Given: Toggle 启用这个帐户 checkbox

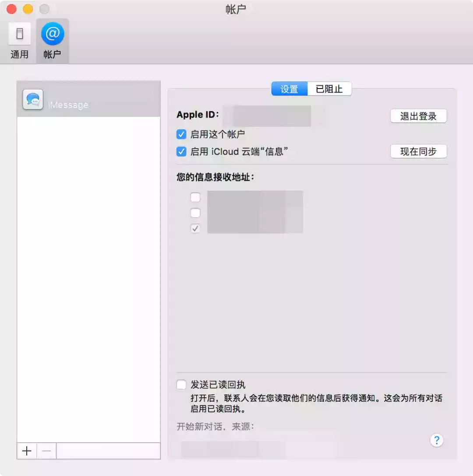Looking at the screenshot, I should pos(181,134).
